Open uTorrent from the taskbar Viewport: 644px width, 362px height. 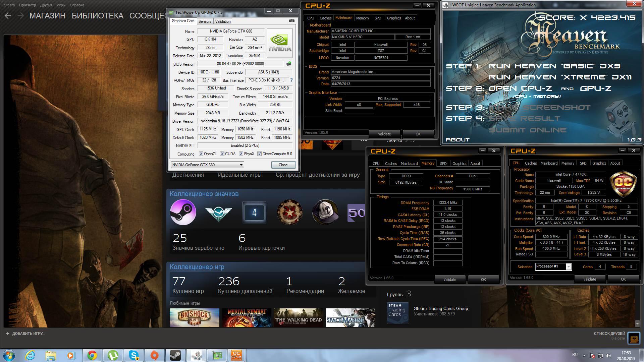point(113,355)
